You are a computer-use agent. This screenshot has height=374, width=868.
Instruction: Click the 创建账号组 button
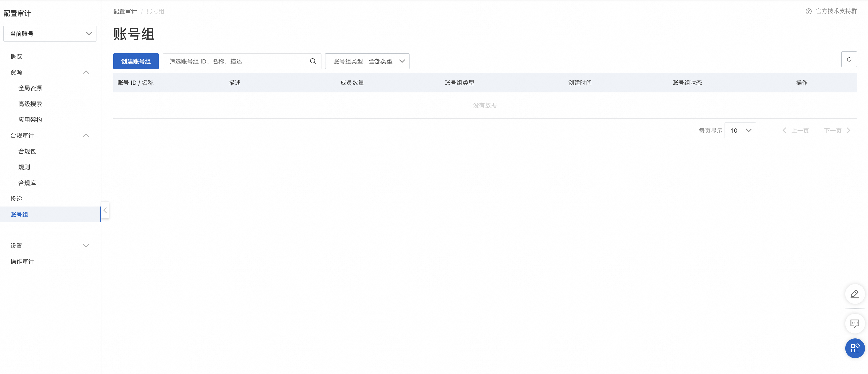[136, 61]
